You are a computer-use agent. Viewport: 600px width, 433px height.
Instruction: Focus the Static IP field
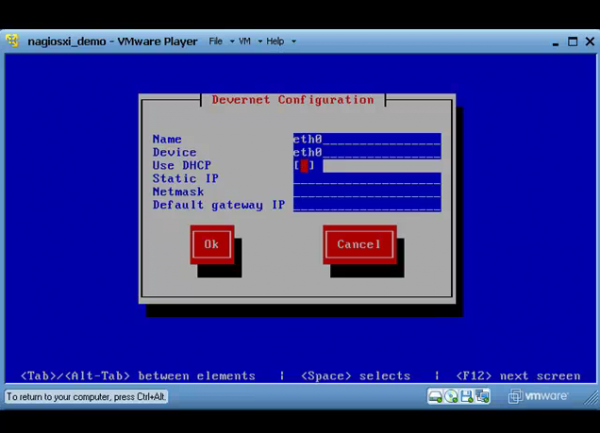click(366, 178)
